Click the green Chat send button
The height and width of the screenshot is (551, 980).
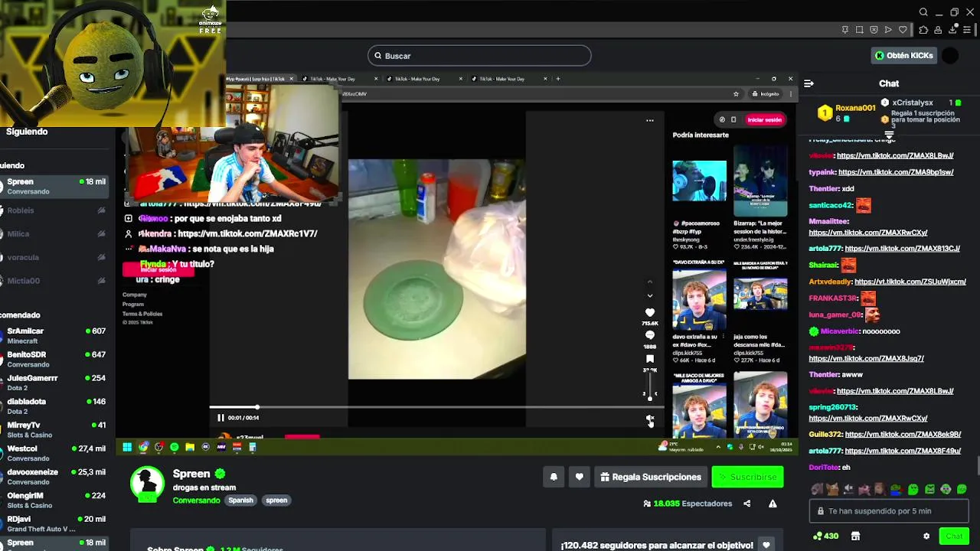[x=954, y=536]
